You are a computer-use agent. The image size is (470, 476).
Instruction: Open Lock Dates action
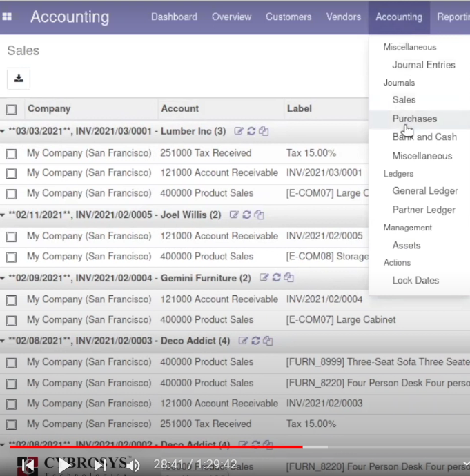tap(415, 280)
